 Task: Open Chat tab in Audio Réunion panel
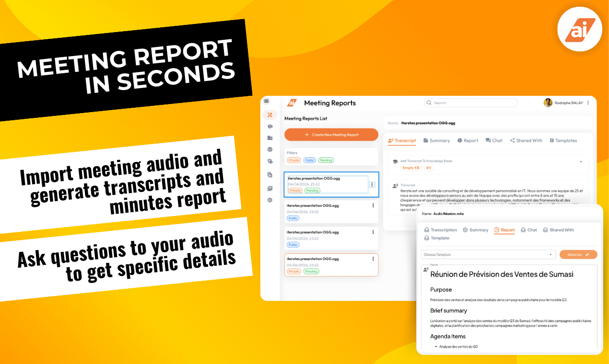coord(529,230)
